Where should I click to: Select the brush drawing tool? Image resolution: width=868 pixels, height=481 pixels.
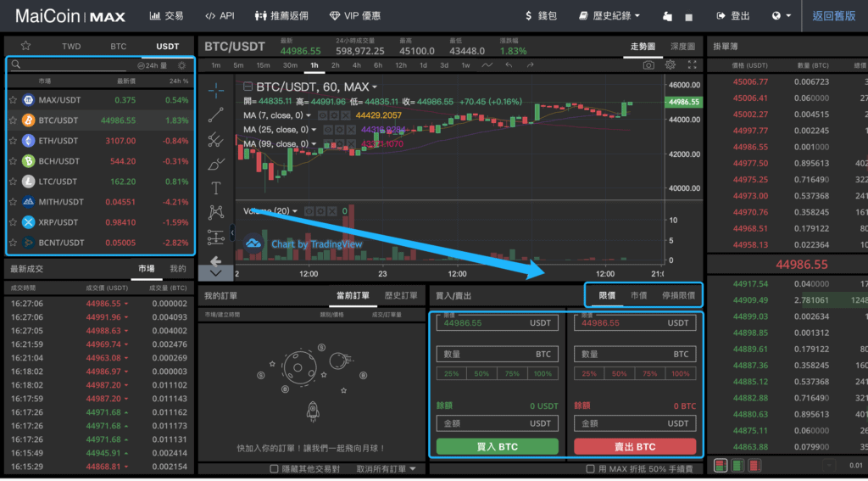click(x=216, y=164)
